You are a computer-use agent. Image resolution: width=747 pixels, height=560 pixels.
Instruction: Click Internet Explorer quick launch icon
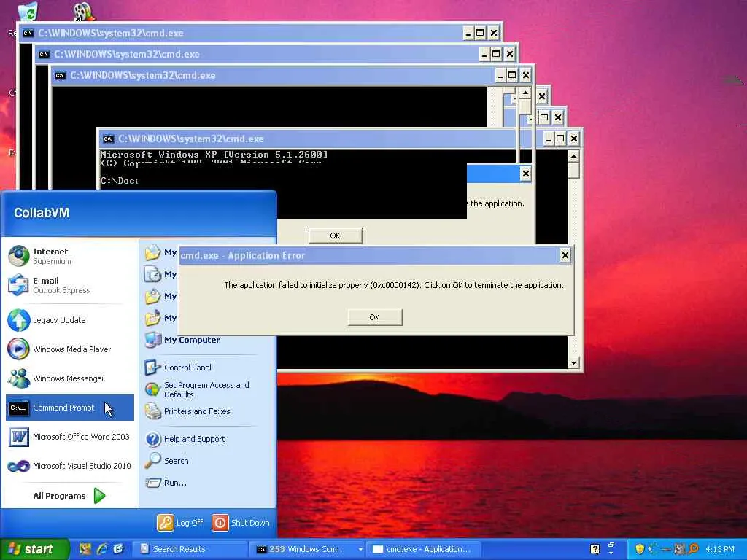pos(102,549)
